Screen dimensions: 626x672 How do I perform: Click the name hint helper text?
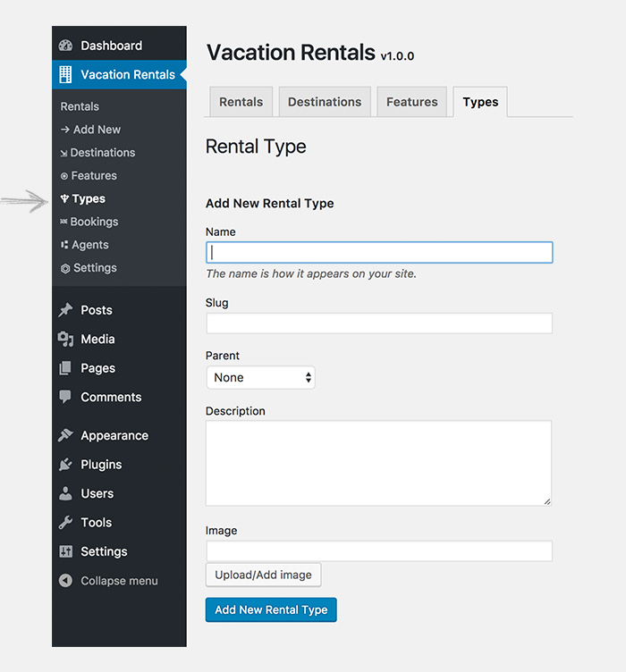coord(311,273)
